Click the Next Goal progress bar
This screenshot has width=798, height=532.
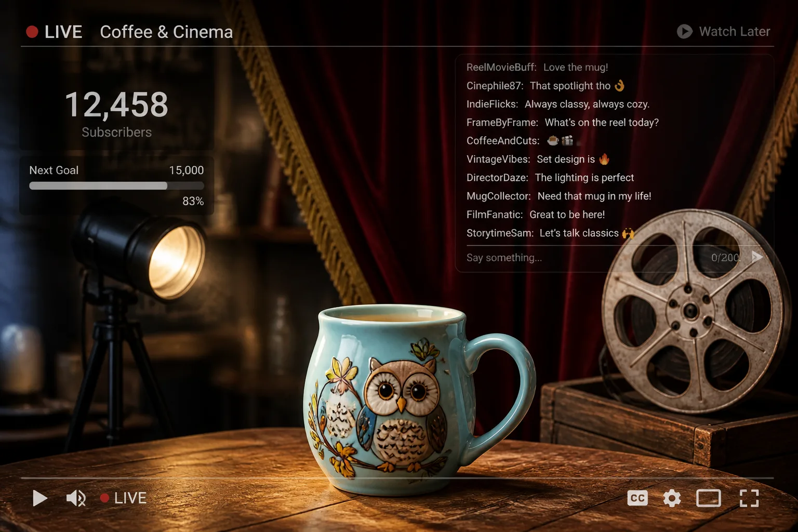pyautogui.click(x=116, y=185)
